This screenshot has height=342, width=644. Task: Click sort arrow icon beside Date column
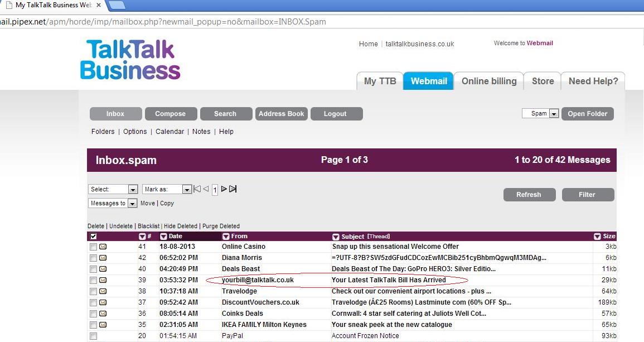(x=164, y=237)
